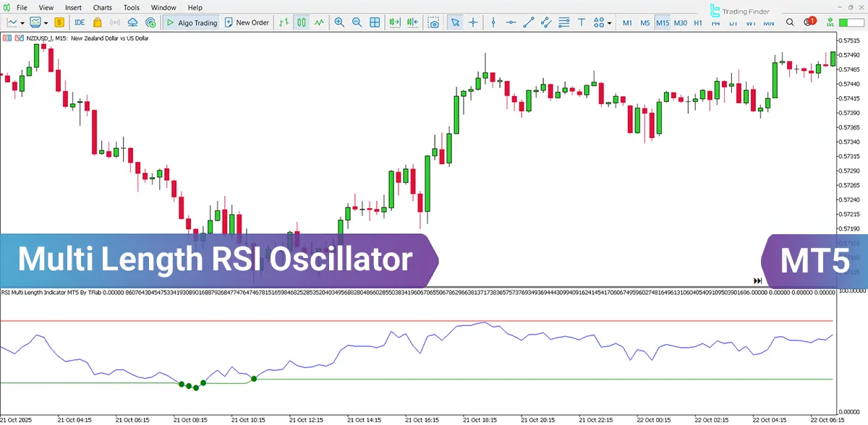Switch timeframe to H1

[x=697, y=22]
